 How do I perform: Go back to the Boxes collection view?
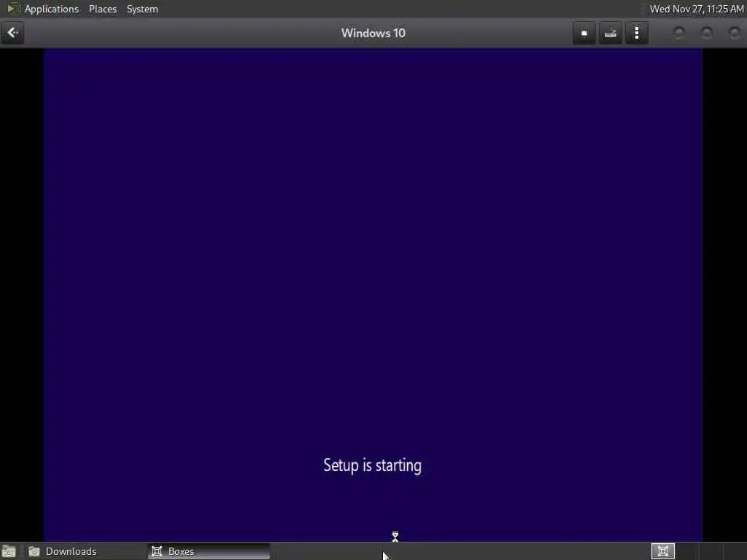click(x=12, y=33)
